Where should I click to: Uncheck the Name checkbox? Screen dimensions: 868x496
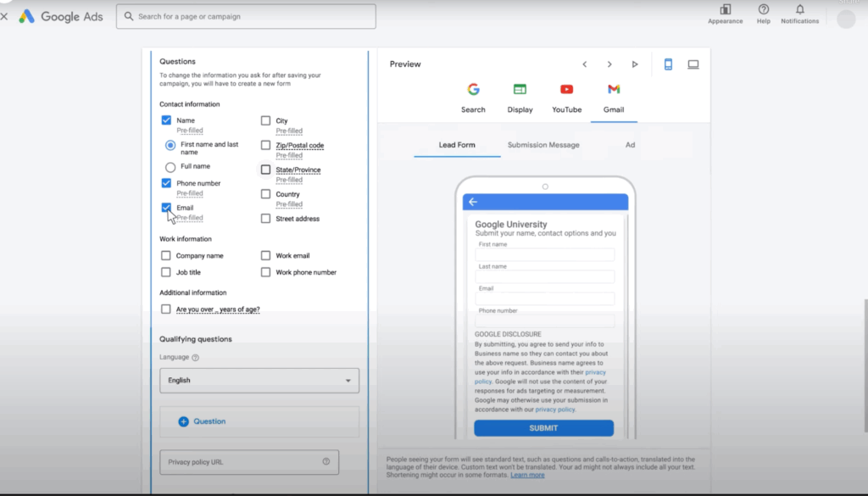[166, 120]
